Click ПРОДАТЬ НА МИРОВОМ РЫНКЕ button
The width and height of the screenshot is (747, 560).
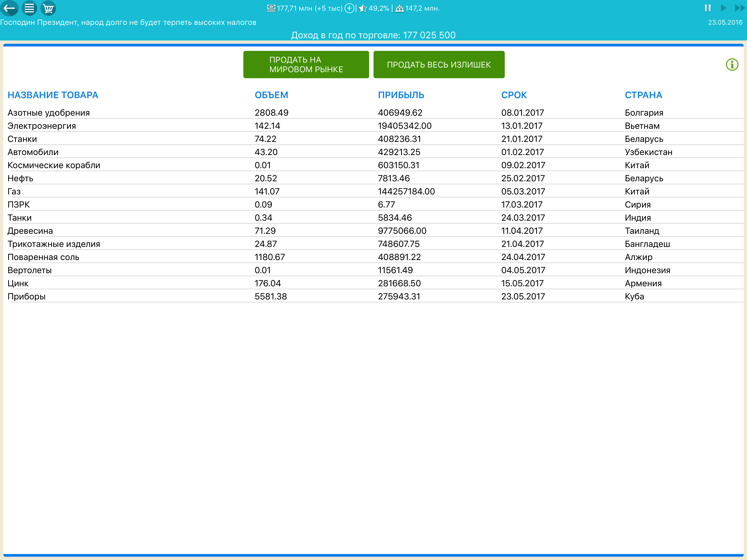pos(306,65)
